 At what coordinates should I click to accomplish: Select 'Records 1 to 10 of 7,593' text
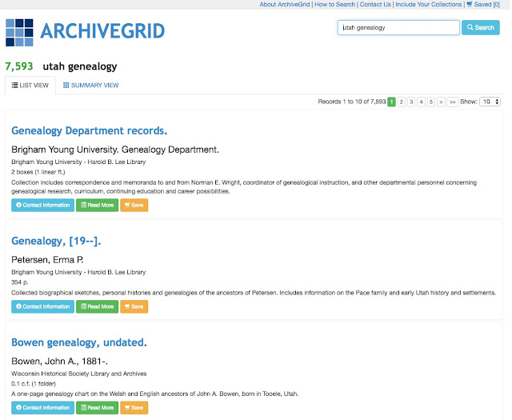(352, 102)
